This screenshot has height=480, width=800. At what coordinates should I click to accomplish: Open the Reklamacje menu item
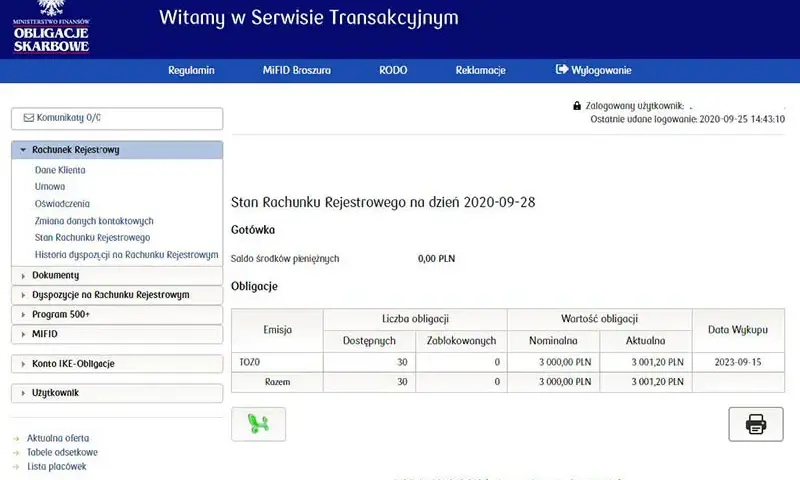(480, 70)
